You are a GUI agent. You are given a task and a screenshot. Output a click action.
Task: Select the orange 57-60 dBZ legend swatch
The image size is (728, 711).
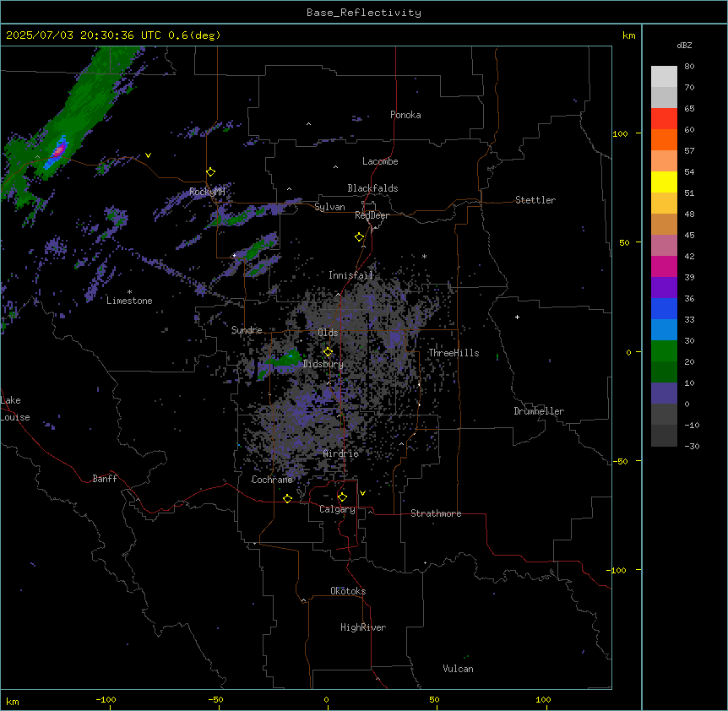tap(664, 139)
